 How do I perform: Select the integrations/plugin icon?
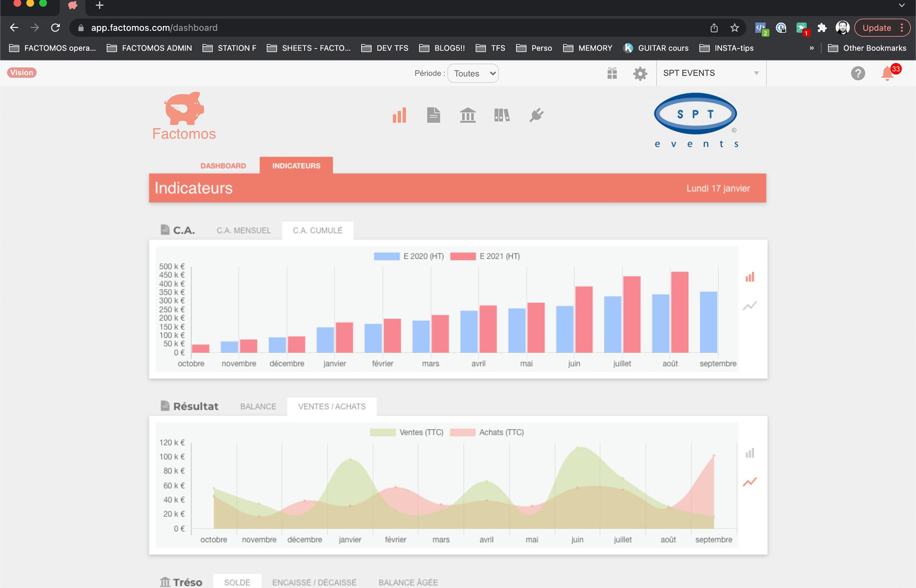(x=537, y=115)
